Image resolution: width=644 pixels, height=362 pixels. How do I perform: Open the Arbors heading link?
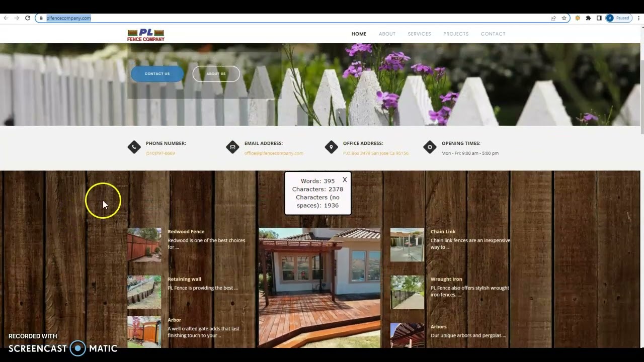[x=438, y=327]
